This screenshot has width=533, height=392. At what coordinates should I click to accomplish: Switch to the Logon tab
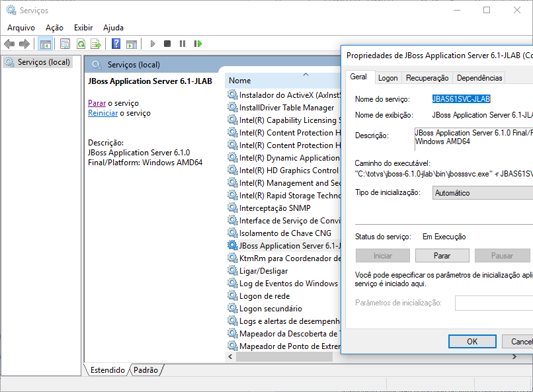point(388,78)
